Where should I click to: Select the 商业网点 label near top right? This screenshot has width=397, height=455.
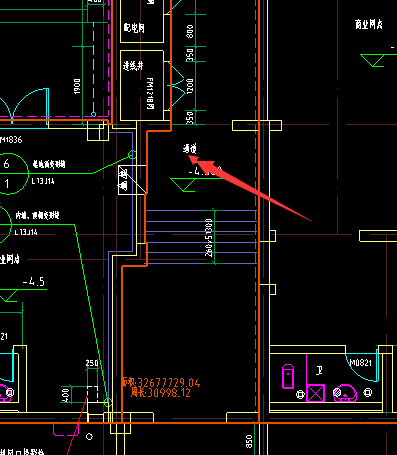pyautogui.click(x=369, y=24)
